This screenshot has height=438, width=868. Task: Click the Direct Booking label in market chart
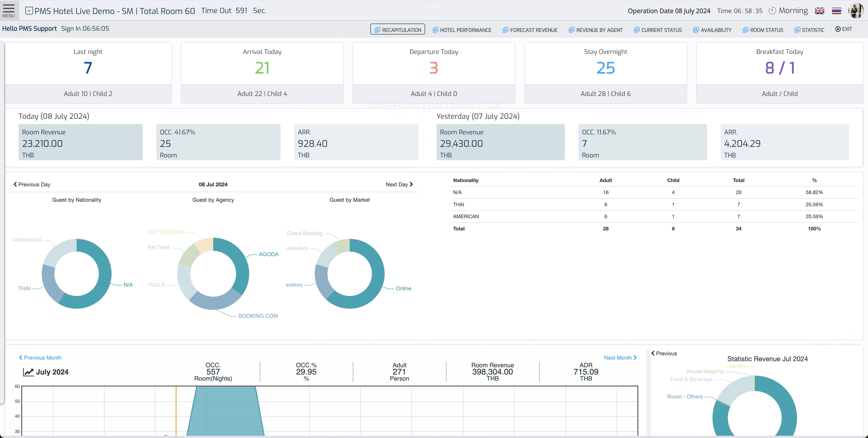[x=305, y=233]
